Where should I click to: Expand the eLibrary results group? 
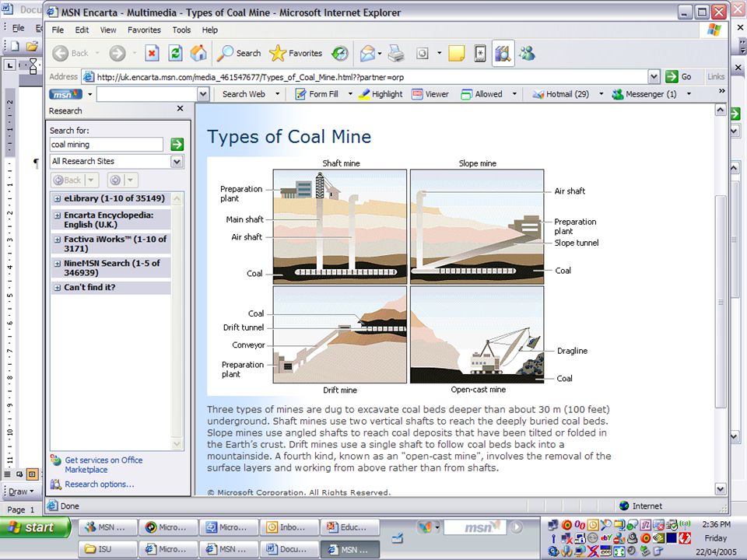pyautogui.click(x=57, y=198)
